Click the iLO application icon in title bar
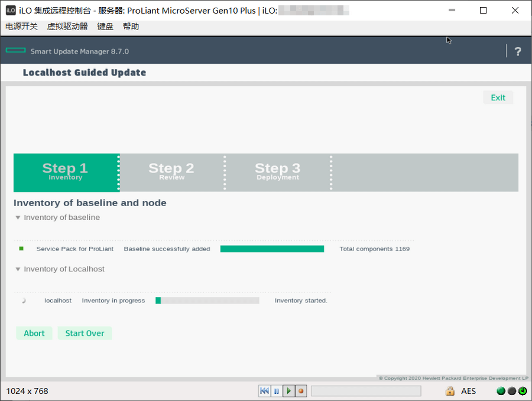The image size is (532, 401). 11,10
